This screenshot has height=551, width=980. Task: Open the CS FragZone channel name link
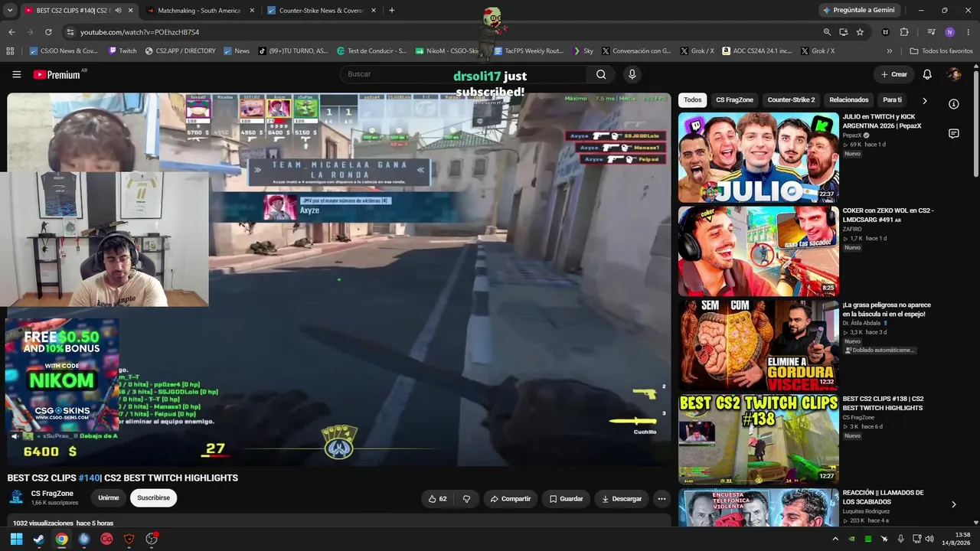coord(52,494)
